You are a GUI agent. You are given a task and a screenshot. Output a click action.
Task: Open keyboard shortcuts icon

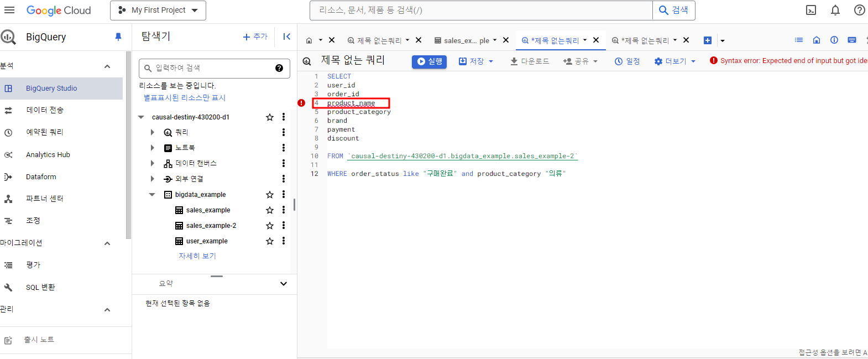(x=852, y=40)
